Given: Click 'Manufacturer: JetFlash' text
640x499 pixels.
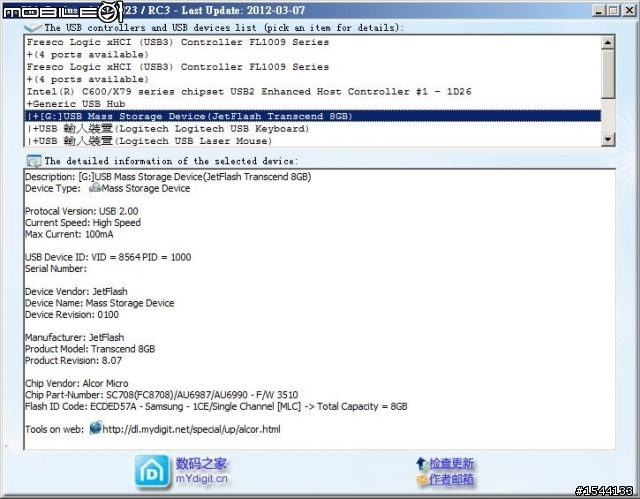Looking at the screenshot, I should click(75, 337).
